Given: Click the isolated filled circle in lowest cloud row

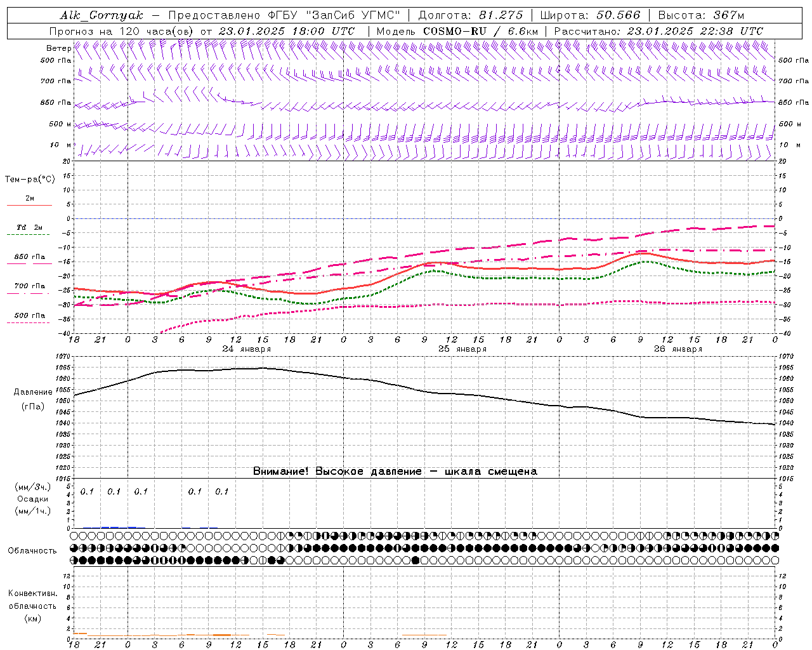Looking at the screenshot, I should [x=416, y=560].
